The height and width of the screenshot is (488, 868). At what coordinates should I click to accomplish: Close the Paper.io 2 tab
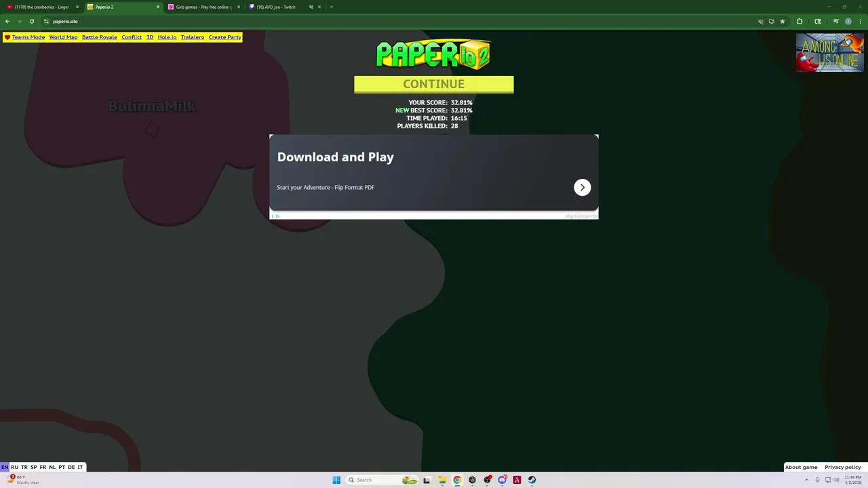pyautogui.click(x=158, y=7)
